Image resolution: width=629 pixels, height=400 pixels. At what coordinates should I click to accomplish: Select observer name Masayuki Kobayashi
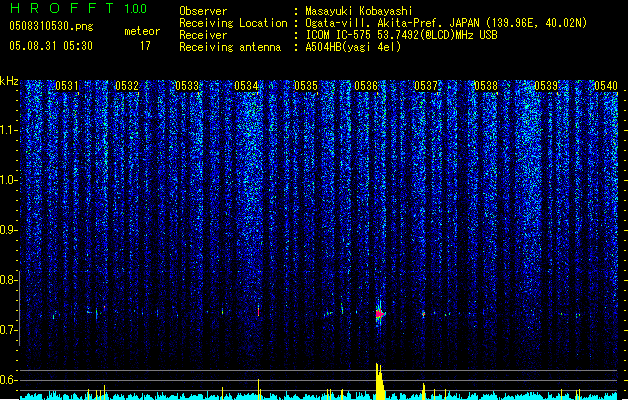(359, 11)
